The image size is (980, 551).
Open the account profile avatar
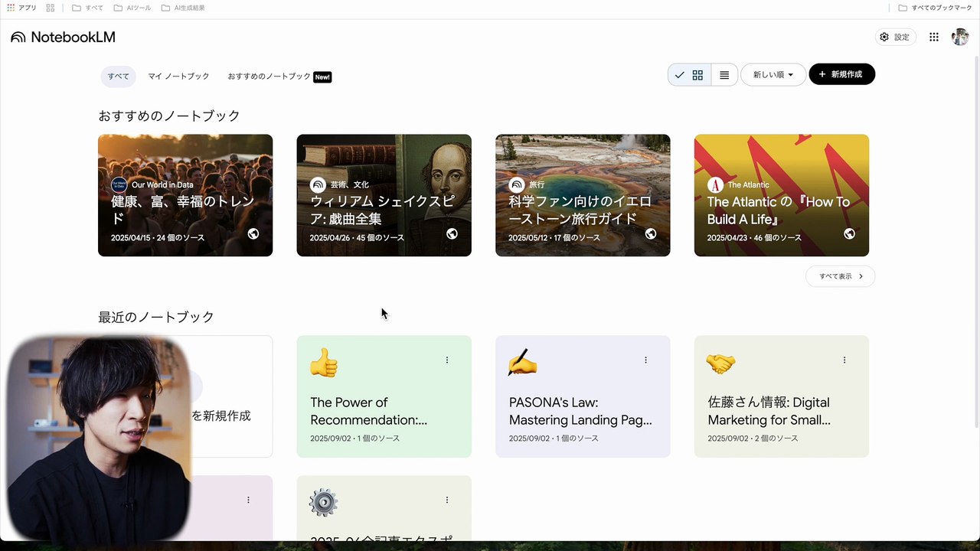pos(960,37)
